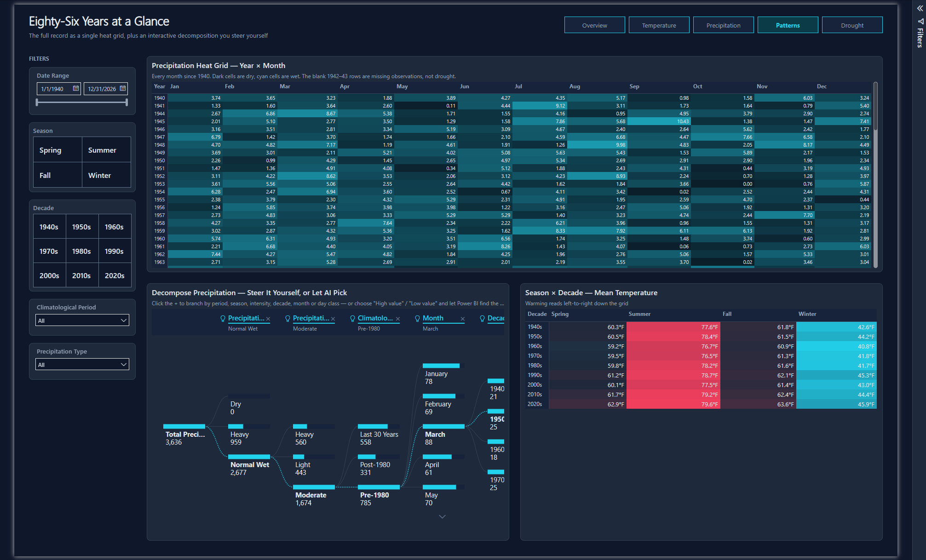Viewport: 926px width, 560px height.
Task: Select the Patterns tab
Action: 788,25
